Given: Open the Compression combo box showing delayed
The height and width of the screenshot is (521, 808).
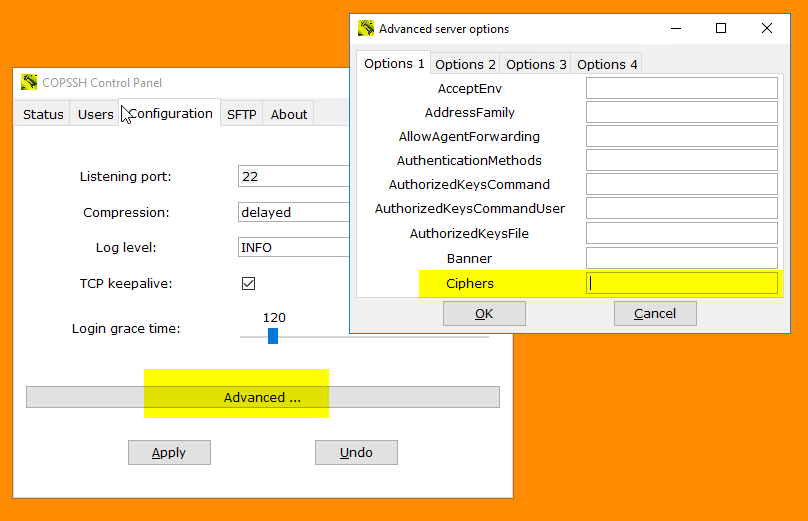Looking at the screenshot, I should (x=293, y=212).
